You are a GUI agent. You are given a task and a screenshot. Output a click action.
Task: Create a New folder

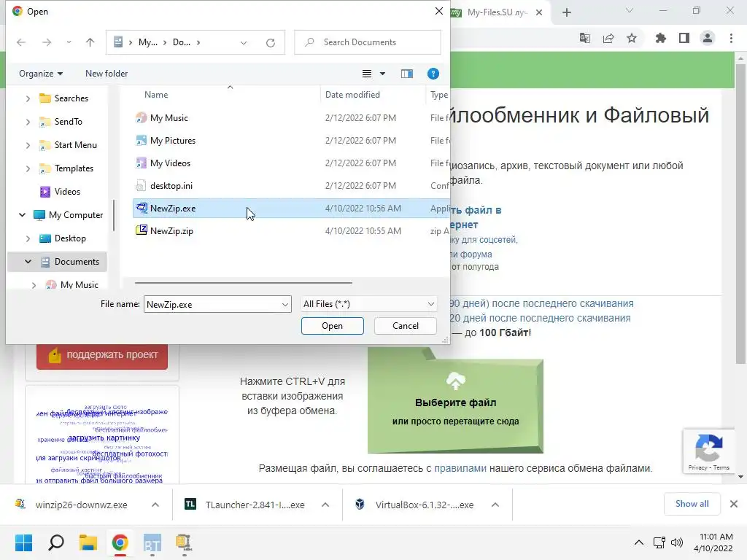107,74
